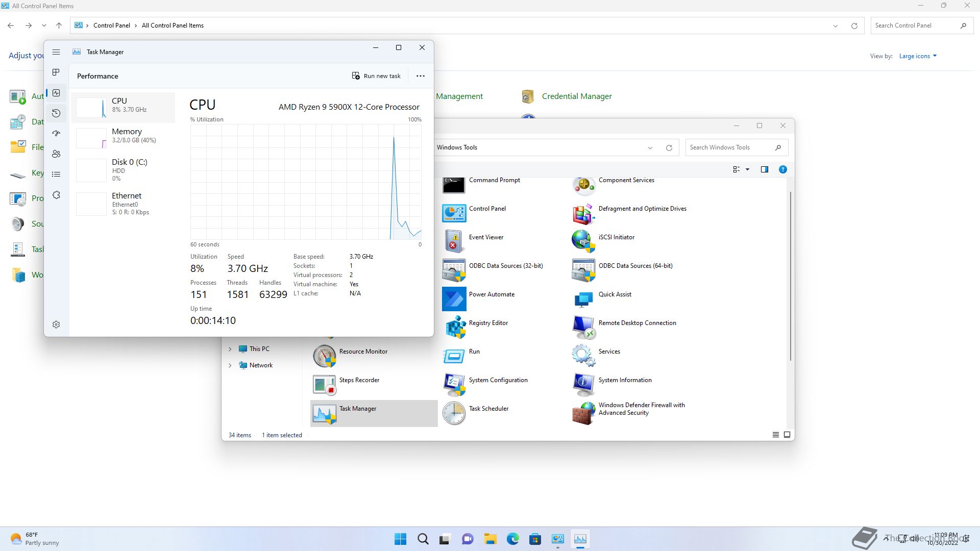Open Run dialog icon in Windows Tools
This screenshot has height=551, width=980.
(x=461, y=356)
